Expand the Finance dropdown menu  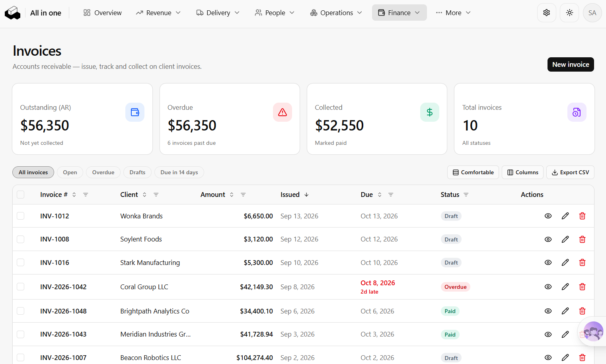coord(399,13)
